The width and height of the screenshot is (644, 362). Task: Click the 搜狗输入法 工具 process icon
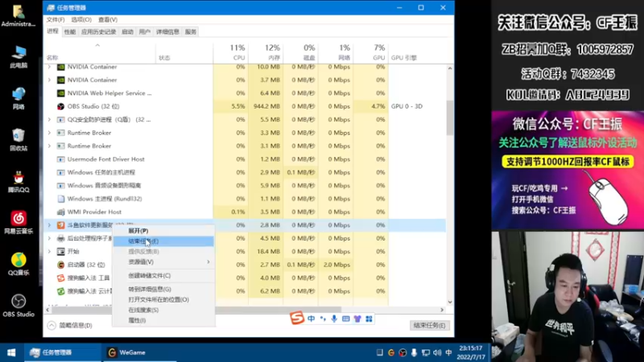(61, 278)
